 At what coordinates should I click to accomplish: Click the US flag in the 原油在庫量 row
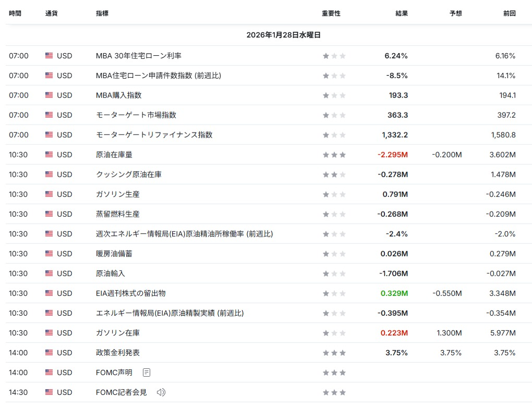(x=49, y=155)
